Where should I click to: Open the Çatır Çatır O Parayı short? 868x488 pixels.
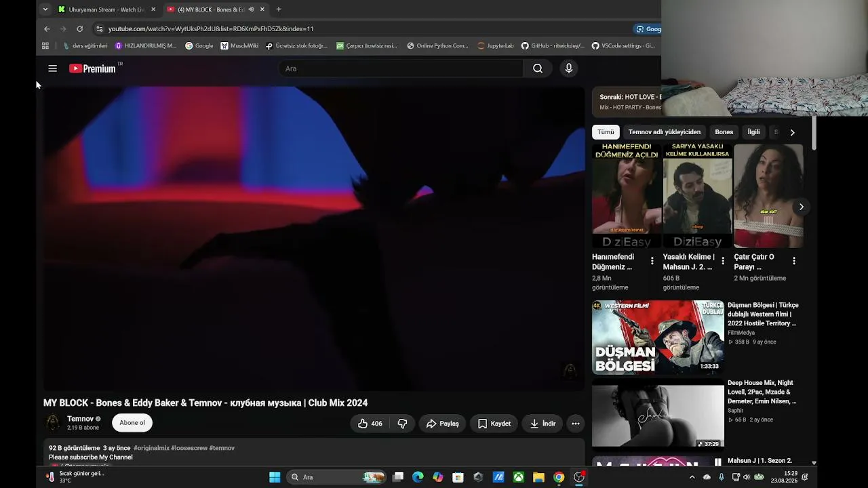point(768,196)
